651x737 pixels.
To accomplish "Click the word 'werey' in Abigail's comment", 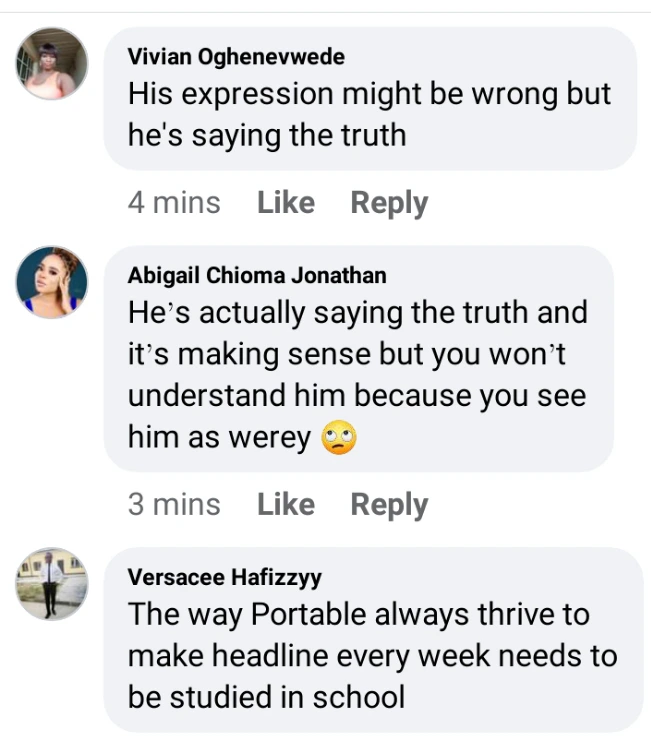I will tap(272, 438).
